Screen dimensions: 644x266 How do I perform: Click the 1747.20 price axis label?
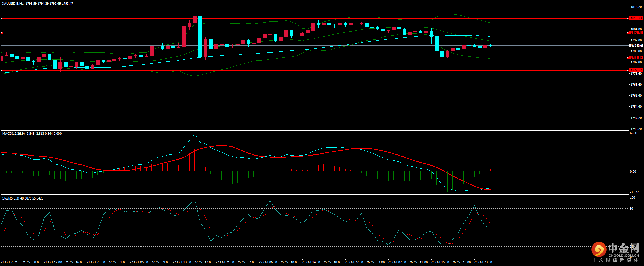(x=636, y=118)
